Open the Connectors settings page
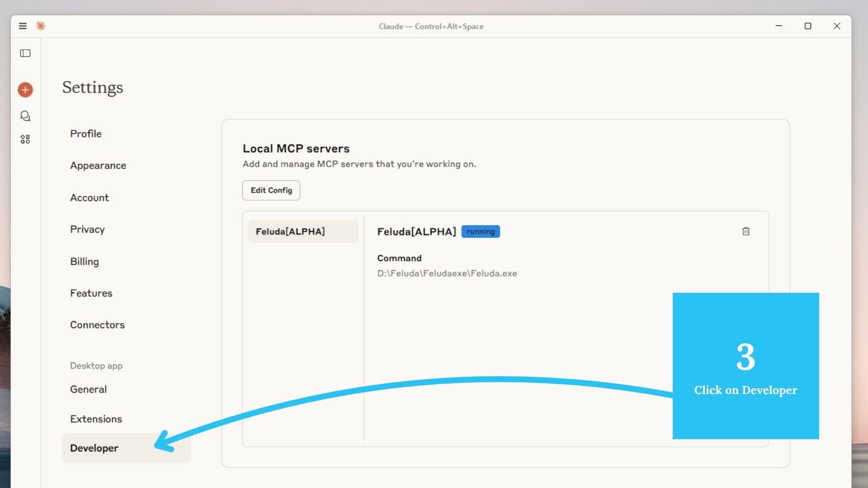This screenshot has height=488, width=868. pyautogui.click(x=97, y=324)
